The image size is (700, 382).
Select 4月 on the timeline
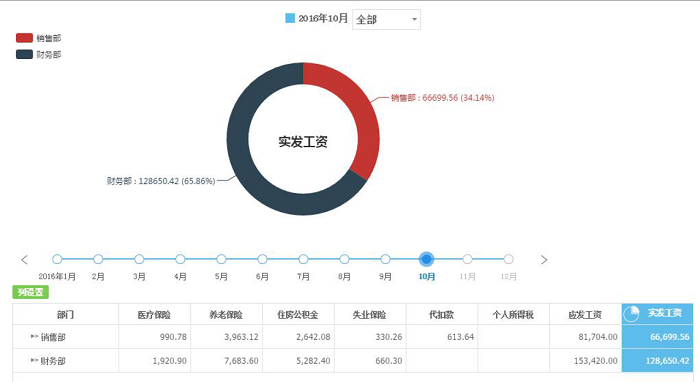pos(180,259)
